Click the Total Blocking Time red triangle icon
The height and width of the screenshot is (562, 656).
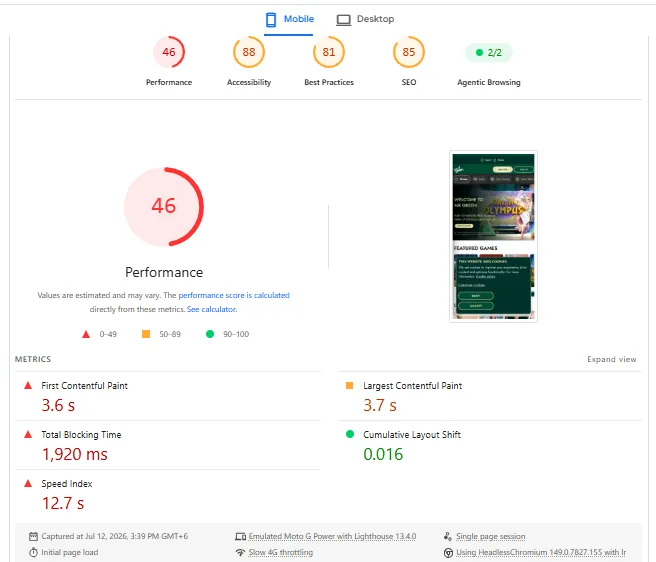tap(28, 434)
